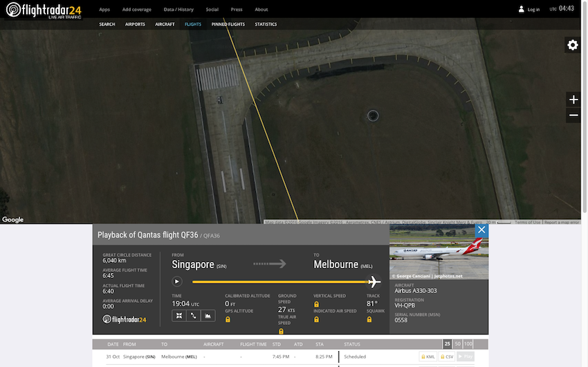The height and width of the screenshot is (367, 588).
Task: Open the About menu
Action: pyautogui.click(x=261, y=10)
